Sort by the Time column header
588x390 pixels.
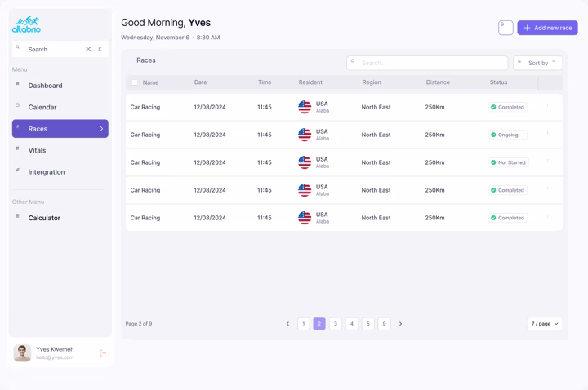tap(265, 82)
